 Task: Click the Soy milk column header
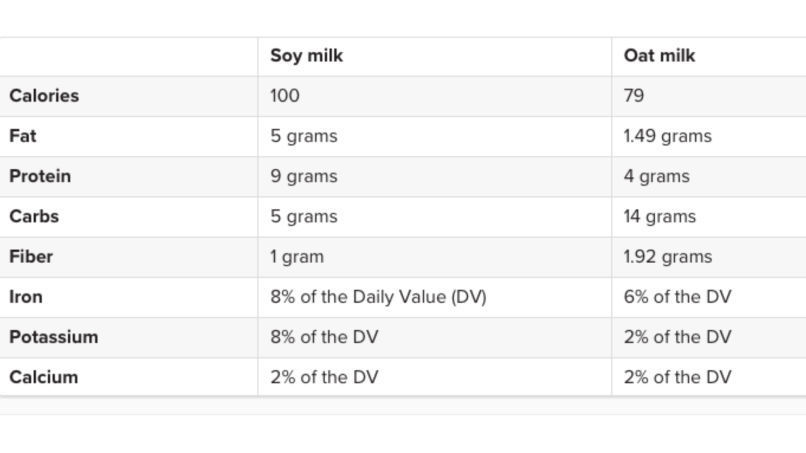click(306, 56)
